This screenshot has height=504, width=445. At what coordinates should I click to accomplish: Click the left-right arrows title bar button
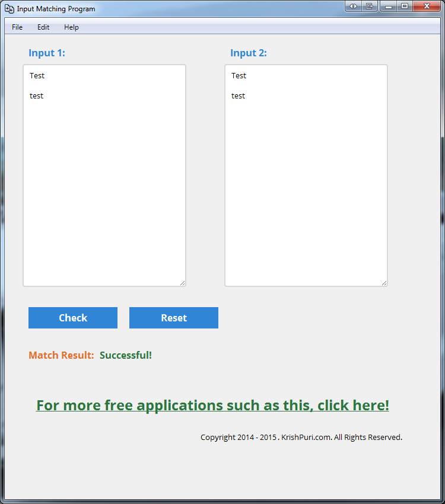click(x=354, y=6)
